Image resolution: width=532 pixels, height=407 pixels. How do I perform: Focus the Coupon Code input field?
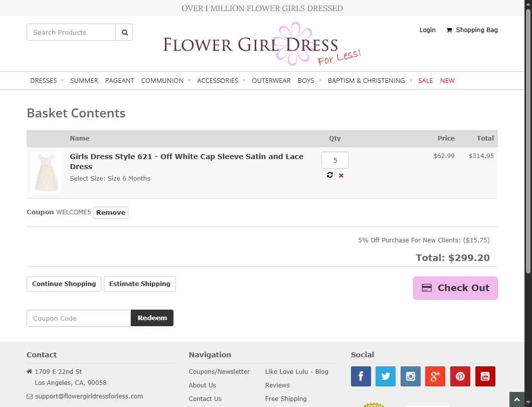[79, 318]
